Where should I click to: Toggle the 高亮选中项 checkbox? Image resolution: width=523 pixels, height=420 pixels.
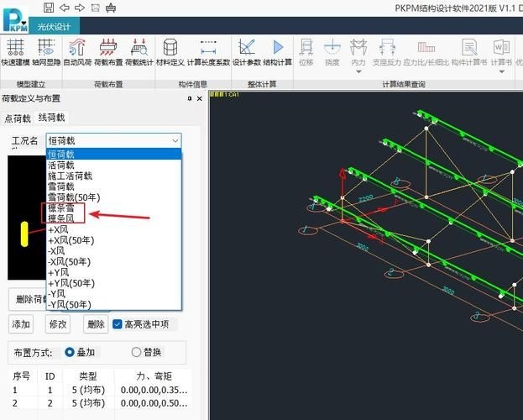pyautogui.click(x=118, y=324)
